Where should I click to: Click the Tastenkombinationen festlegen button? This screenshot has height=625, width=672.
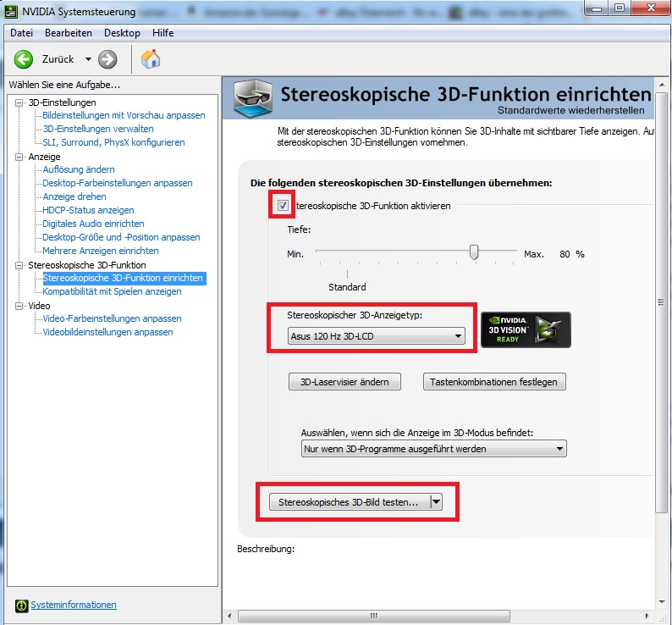[494, 382]
